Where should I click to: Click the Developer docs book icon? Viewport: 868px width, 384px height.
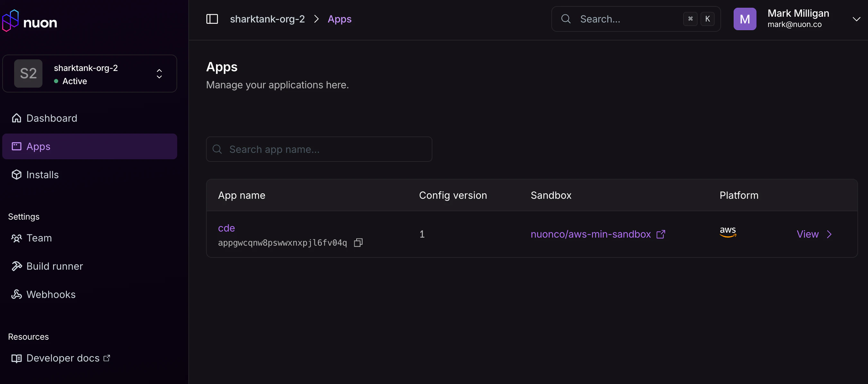point(16,358)
